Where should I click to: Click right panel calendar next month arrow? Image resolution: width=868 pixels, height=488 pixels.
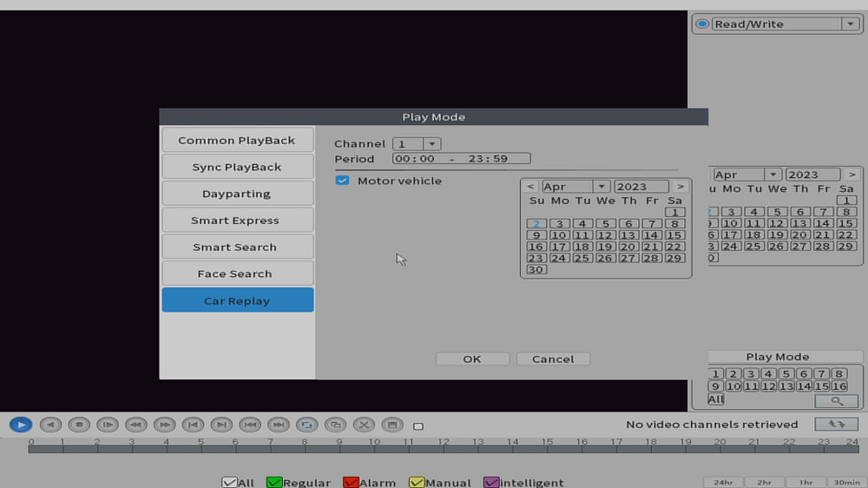[x=852, y=175]
